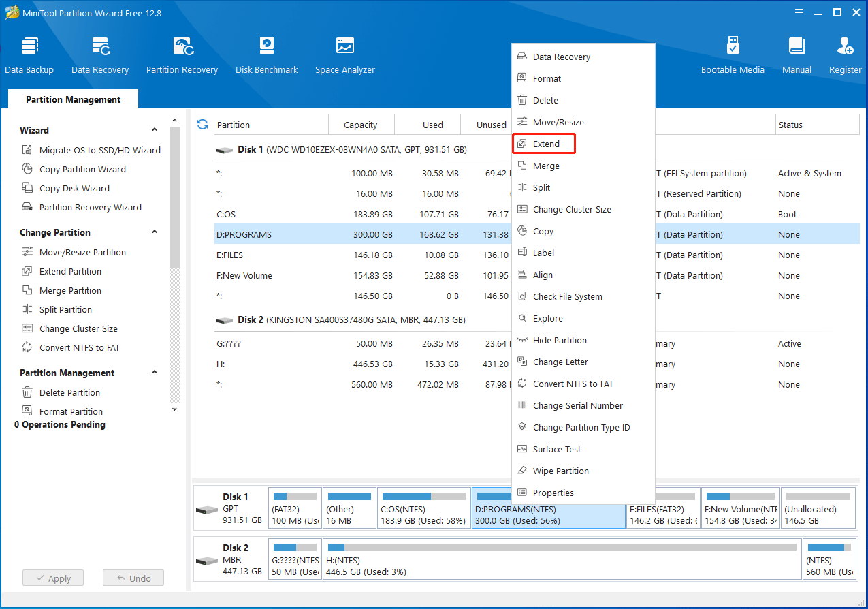This screenshot has width=868, height=609.
Task: Click the Undo button
Action: point(133,578)
